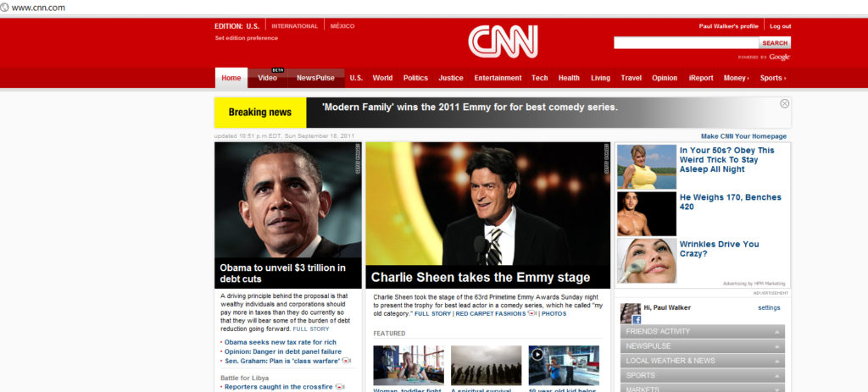The image size is (868, 392).
Task: Open the Travel section
Action: coord(631,78)
